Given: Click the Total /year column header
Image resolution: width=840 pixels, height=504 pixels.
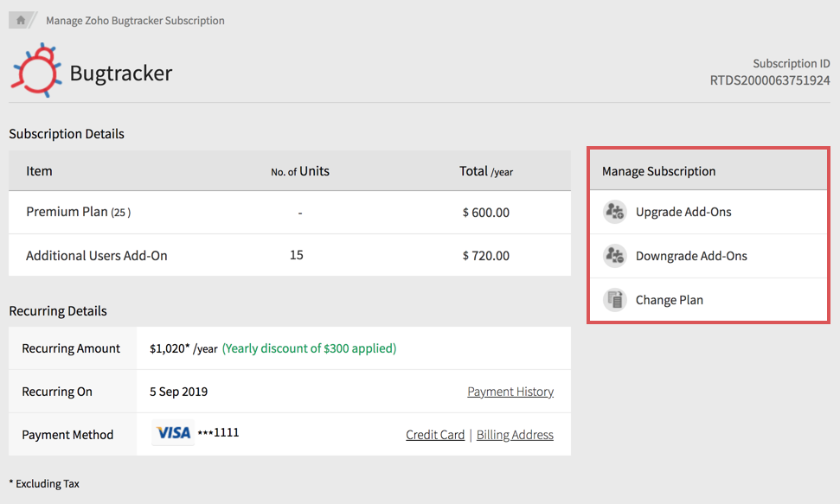Looking at the screenshot, I should [486, 171].
